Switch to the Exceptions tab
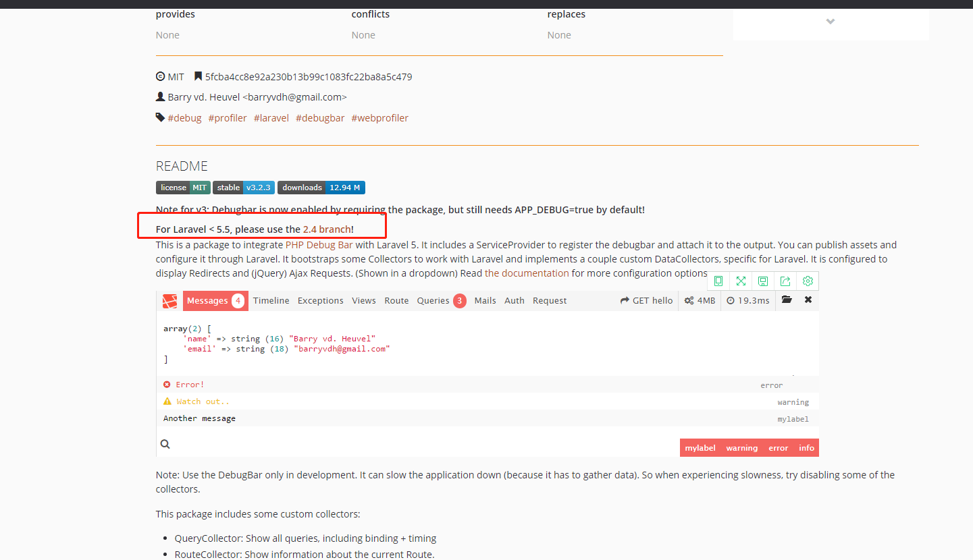 pos(321,301)
